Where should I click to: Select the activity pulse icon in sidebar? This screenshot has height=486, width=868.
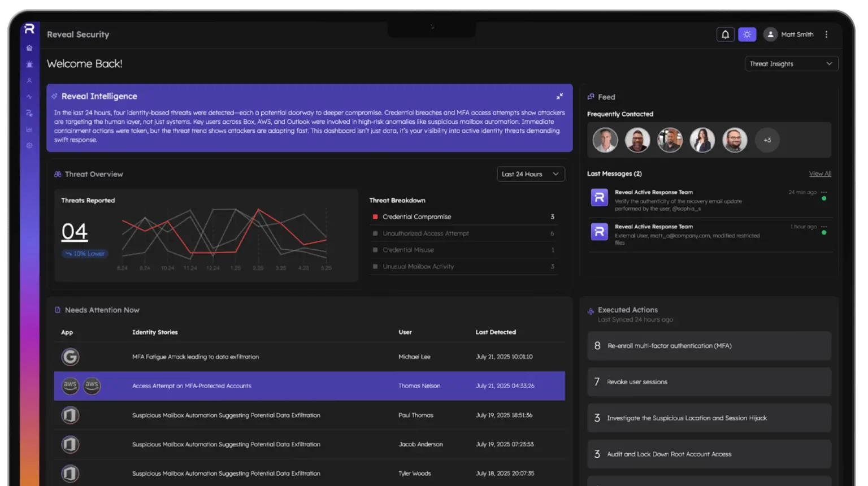coord(29,97)
